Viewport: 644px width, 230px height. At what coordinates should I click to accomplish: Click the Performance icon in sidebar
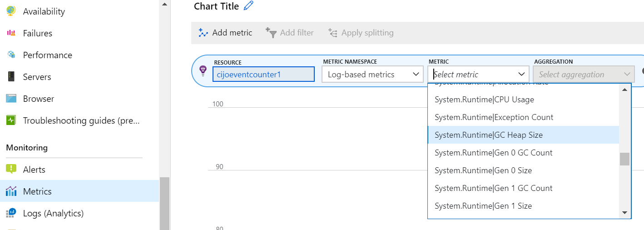click(x=11, y=55)
